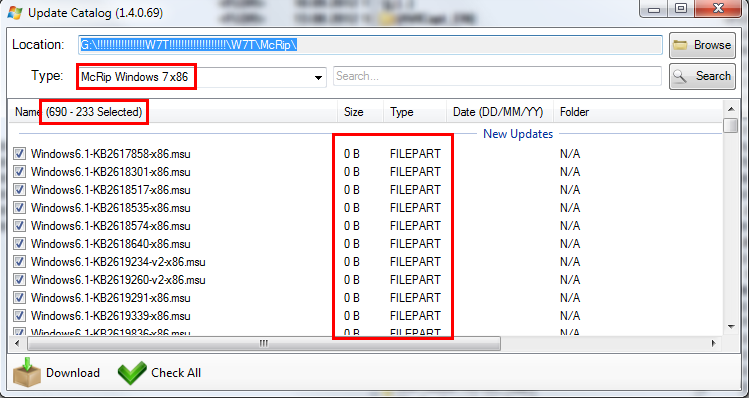Click the vertical scrollbar thumb
The image size is (749, 398).
(x=730, y=125)
